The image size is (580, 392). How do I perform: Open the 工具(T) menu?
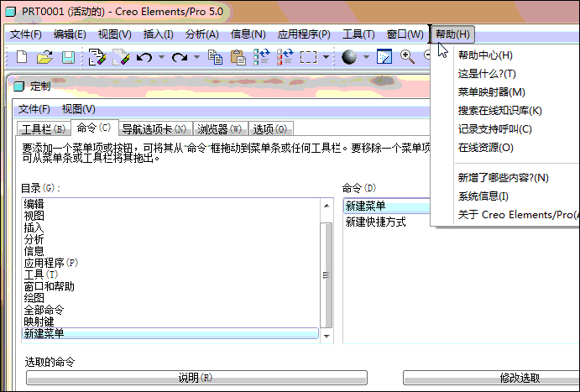pyautogui.click(x=358, y=34)
